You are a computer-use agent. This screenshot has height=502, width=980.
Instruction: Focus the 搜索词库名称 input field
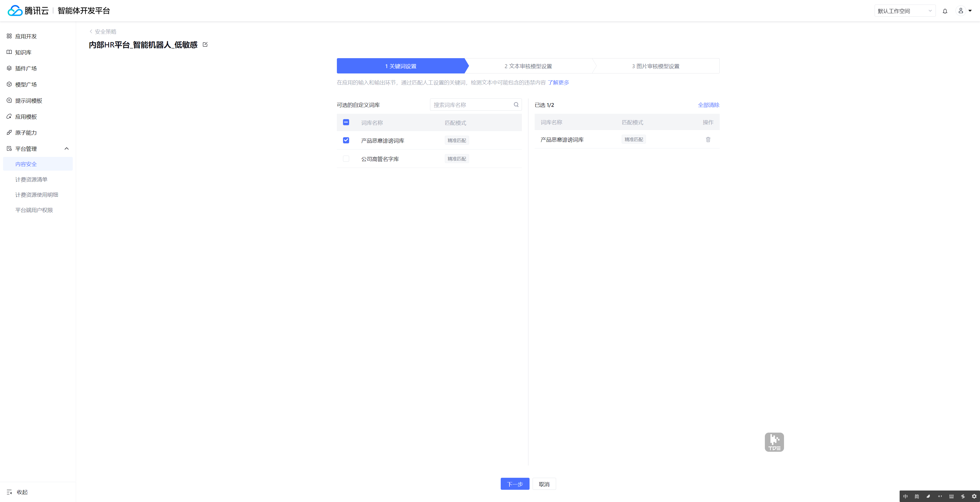pyautogui.click(x=472, y=105)
